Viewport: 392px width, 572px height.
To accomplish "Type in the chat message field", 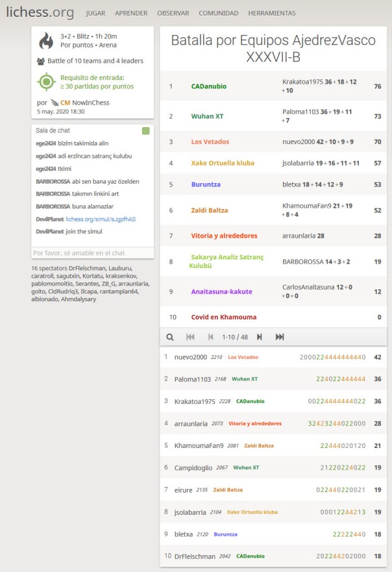I will pos(92,253).
